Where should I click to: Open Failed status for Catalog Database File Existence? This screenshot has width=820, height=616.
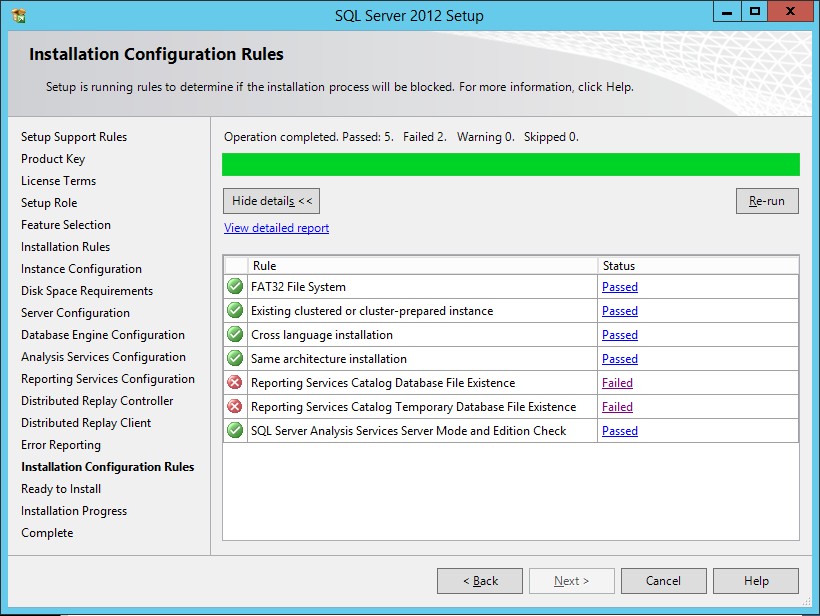click(617, 383)
